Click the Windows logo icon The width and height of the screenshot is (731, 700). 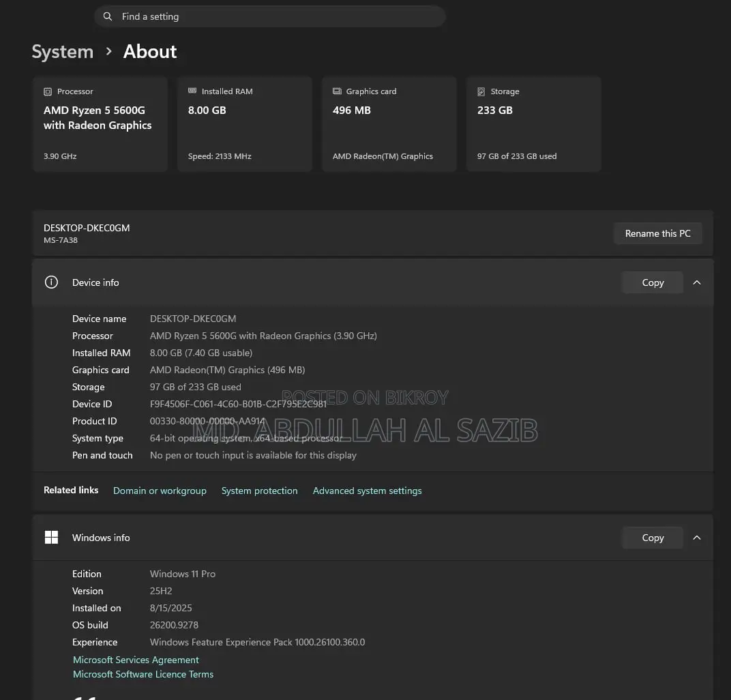[51, 537]
